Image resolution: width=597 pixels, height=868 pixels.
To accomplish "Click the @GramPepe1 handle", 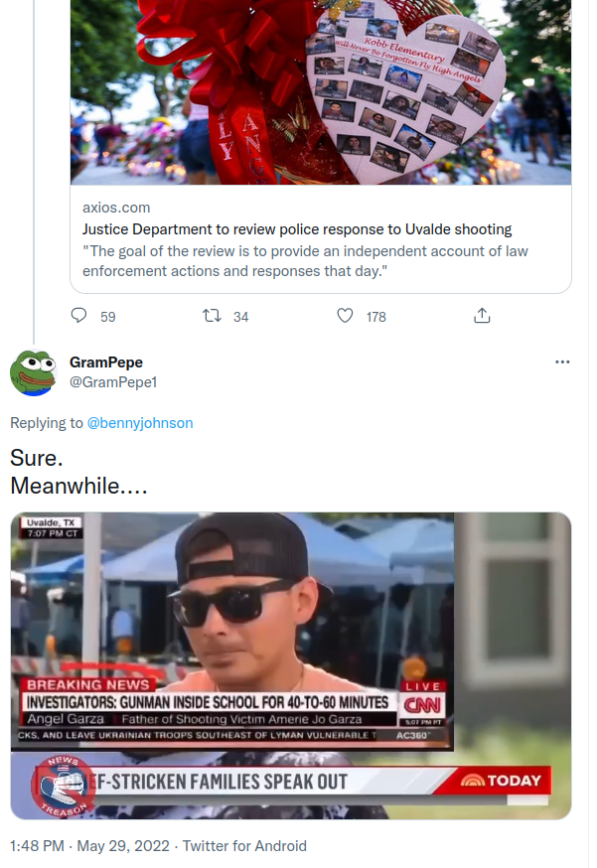I will pyautogui.click(x=114, y=382).
